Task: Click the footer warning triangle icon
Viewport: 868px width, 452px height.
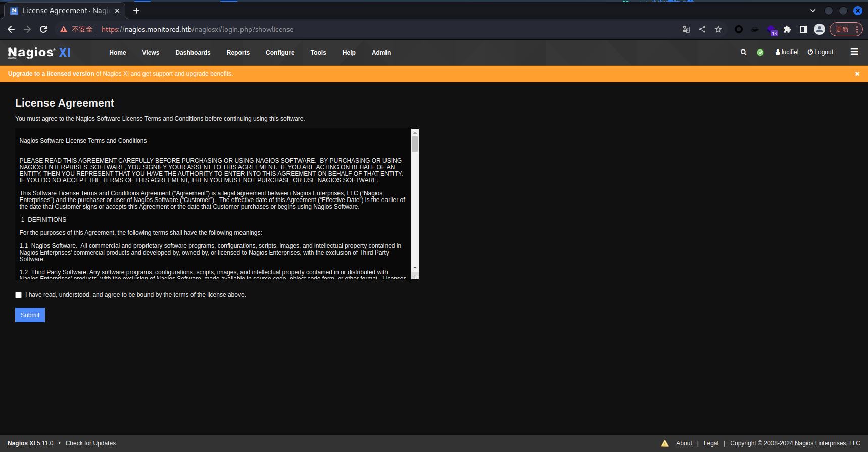Action: 665,443
